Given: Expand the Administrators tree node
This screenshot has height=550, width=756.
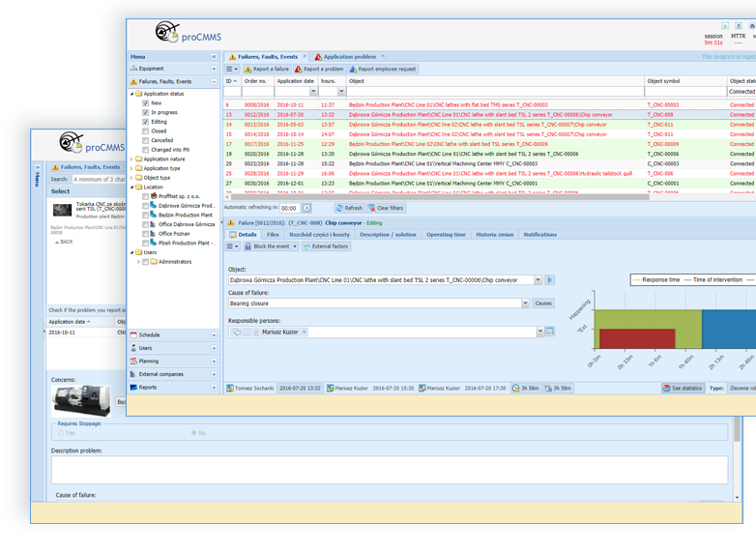Looking at the screenshot, I should 139,262.
